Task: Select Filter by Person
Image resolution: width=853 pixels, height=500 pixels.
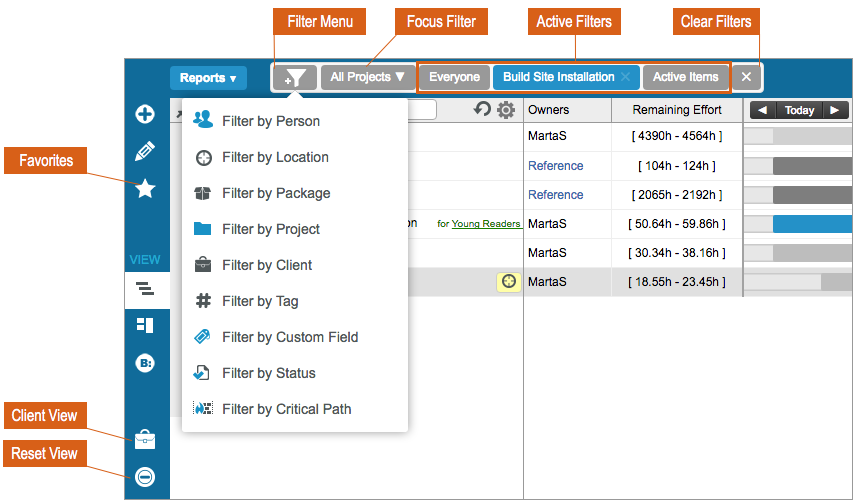Action: (271, 121)
